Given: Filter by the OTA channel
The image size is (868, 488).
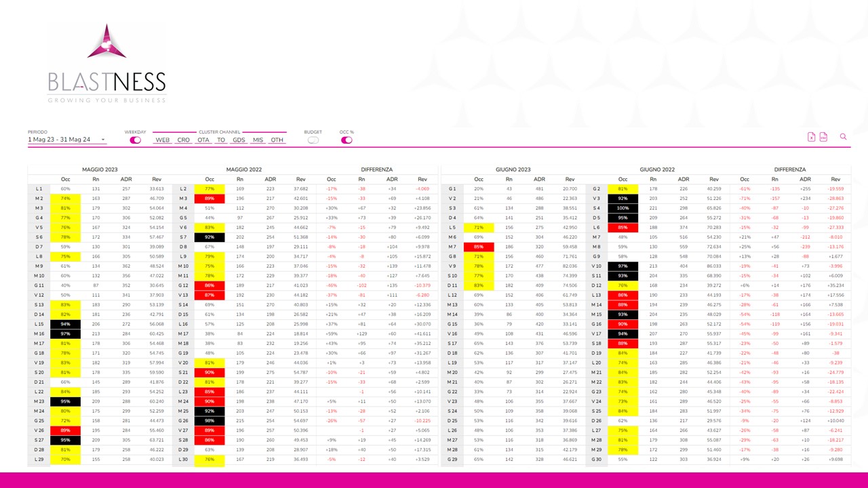Looking at the screenshot, I should tap(203, 140).
